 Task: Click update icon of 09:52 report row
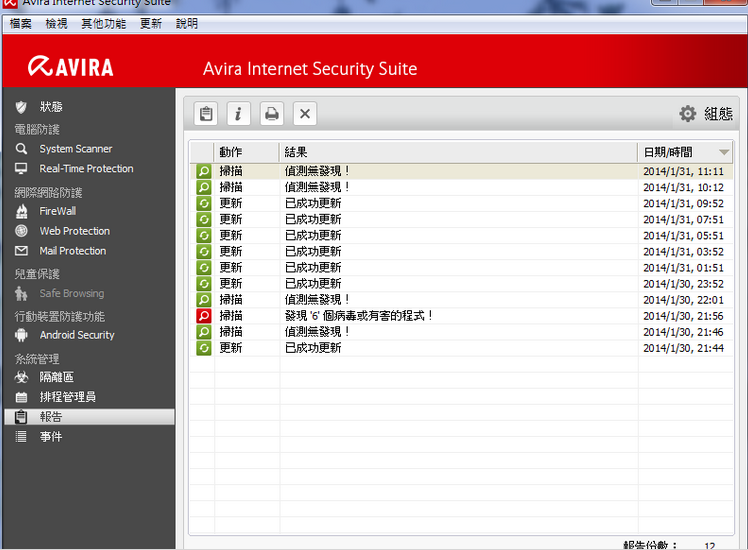point(204,203)
